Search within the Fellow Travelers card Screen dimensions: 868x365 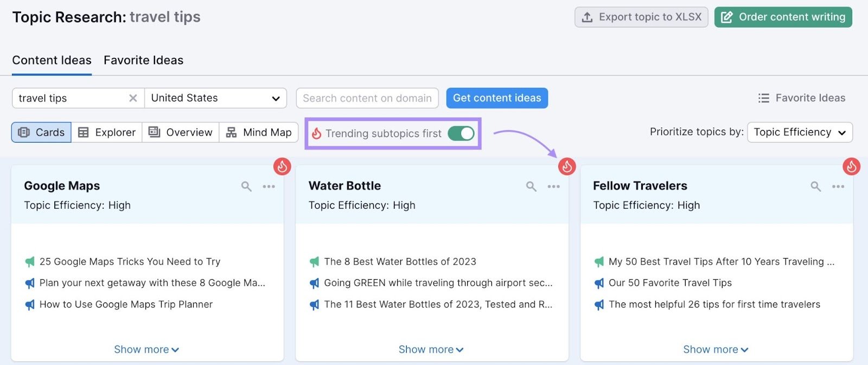coord(815,187)
